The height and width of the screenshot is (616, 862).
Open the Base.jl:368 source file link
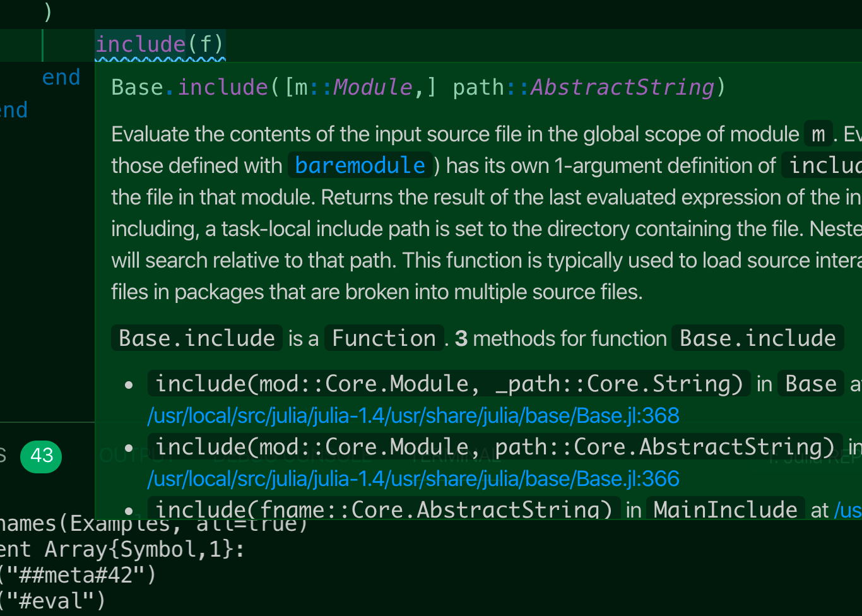point(413,415)
